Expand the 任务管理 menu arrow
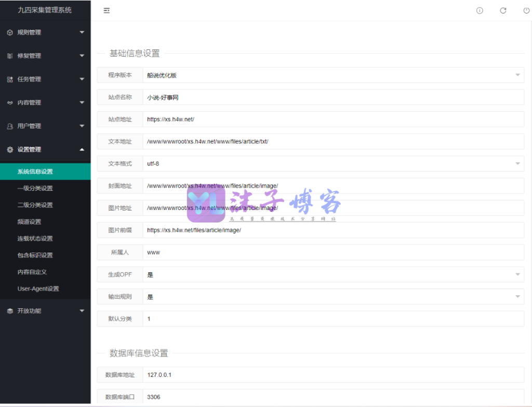This screenshot has height=407, width=532. [82, 79]
